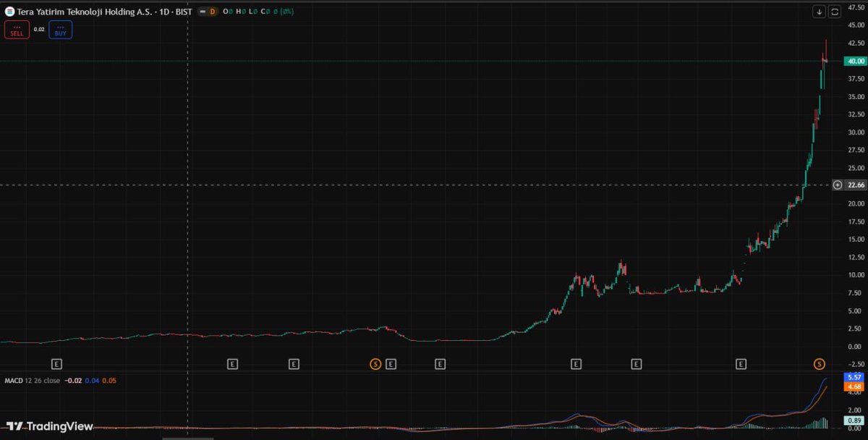Click the -2.50 price axis label
868x440 pixels.
click(x=856, y=364)
